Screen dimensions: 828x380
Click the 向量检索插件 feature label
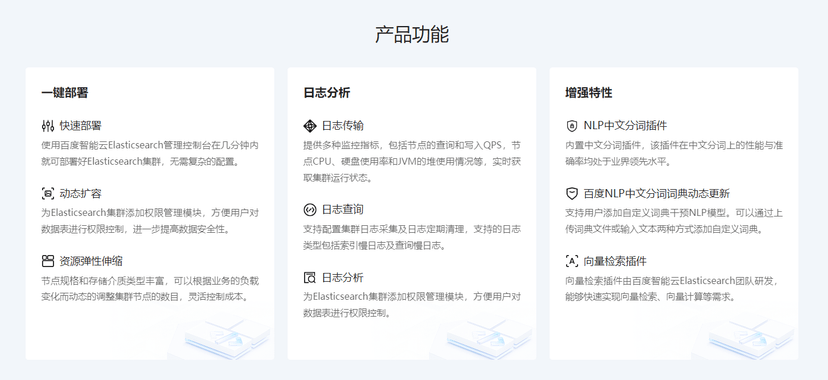pos(615,261)
